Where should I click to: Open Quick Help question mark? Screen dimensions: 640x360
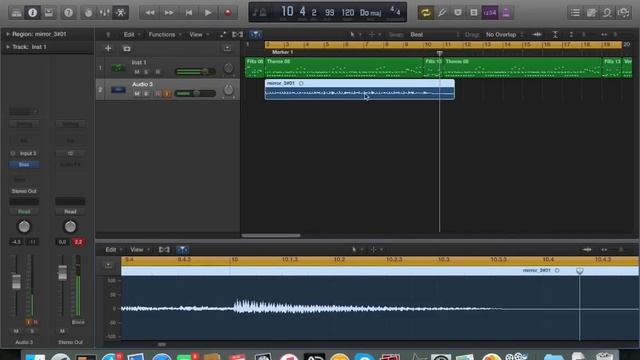(x=69, y=13)
